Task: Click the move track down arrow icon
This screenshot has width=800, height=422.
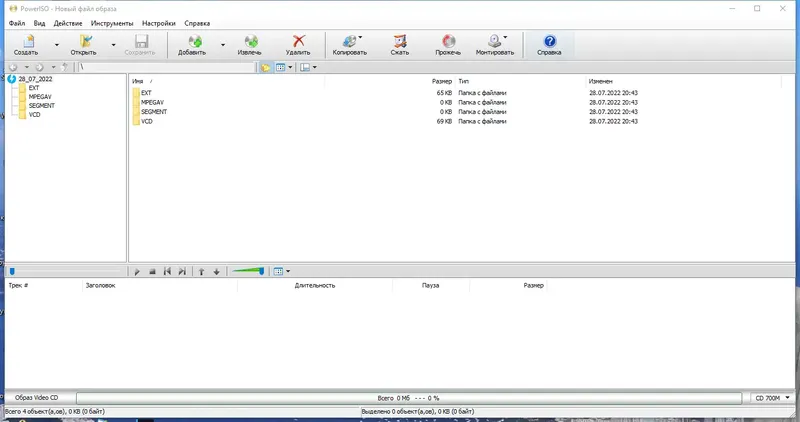Action: point(216,271)
